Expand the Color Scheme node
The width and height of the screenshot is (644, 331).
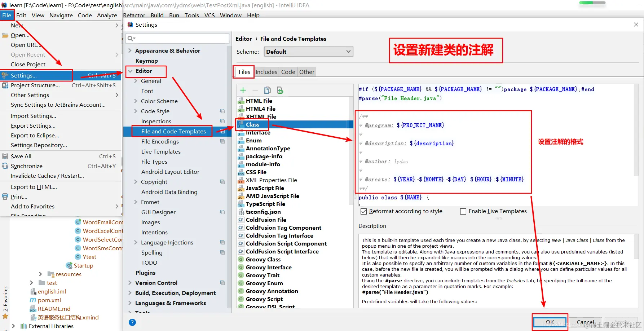136,101
